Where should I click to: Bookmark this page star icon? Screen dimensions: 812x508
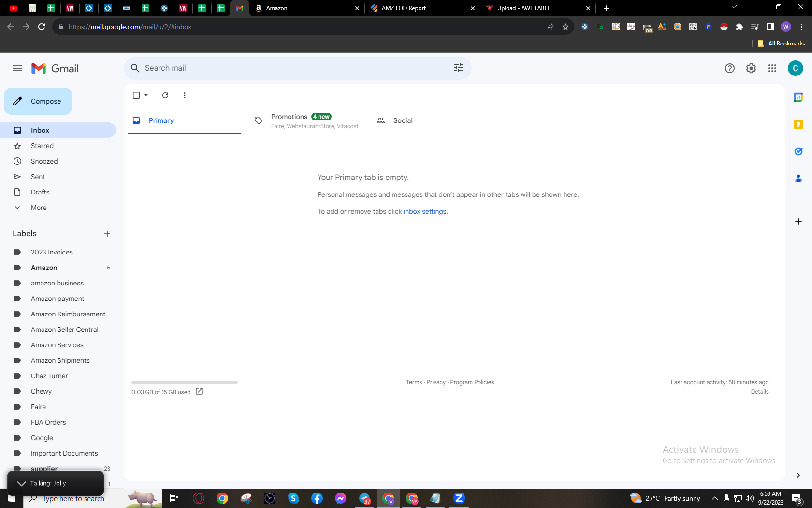point(565,27)
